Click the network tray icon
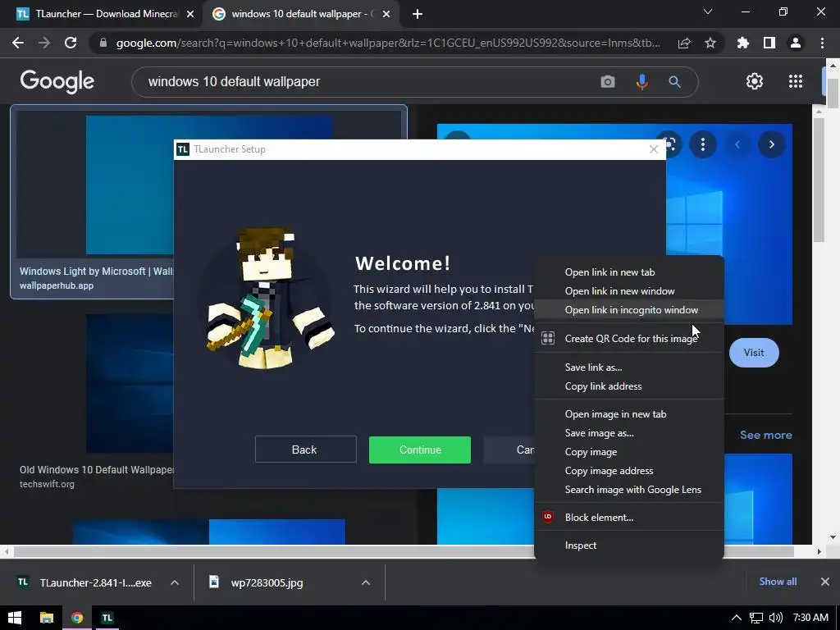Viewport: 840px width, 630px height. pyautogui.click(x=756, y=618)
